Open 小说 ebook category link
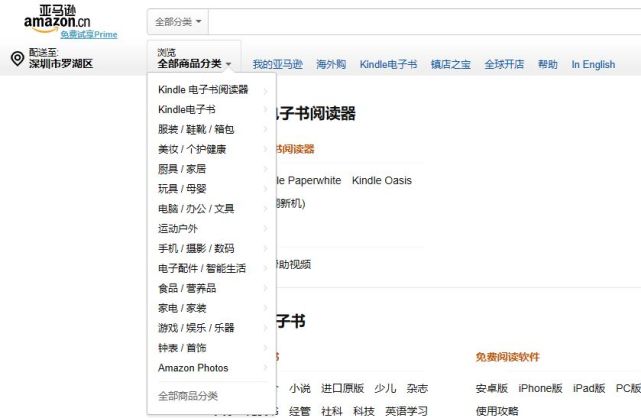Screen dimensions: 641x418 [300, 388]
